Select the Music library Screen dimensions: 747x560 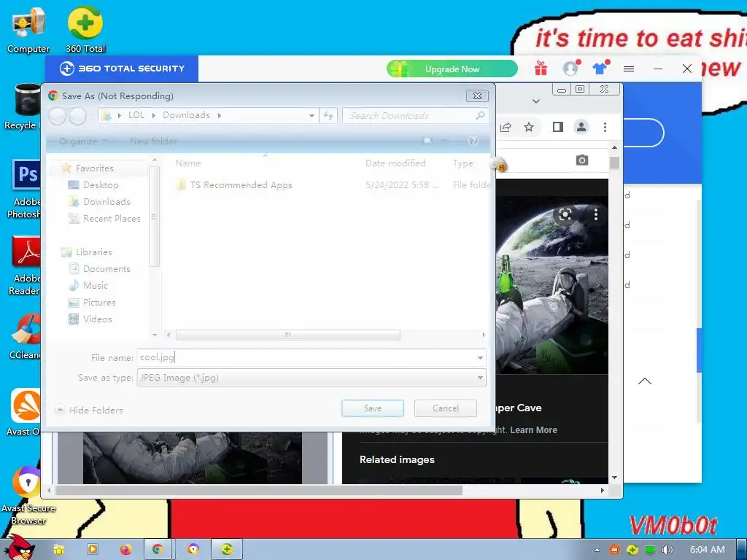(96, 286)
